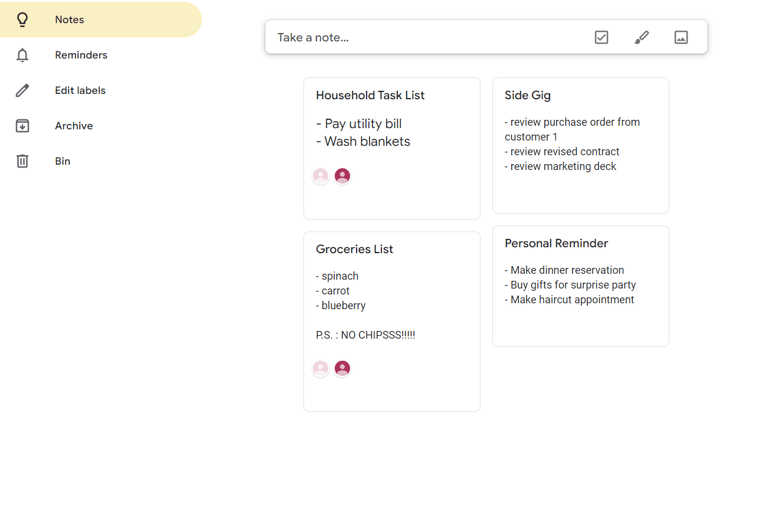Open the Groceries List note title
768x512 pixels.
click(354, 249)
